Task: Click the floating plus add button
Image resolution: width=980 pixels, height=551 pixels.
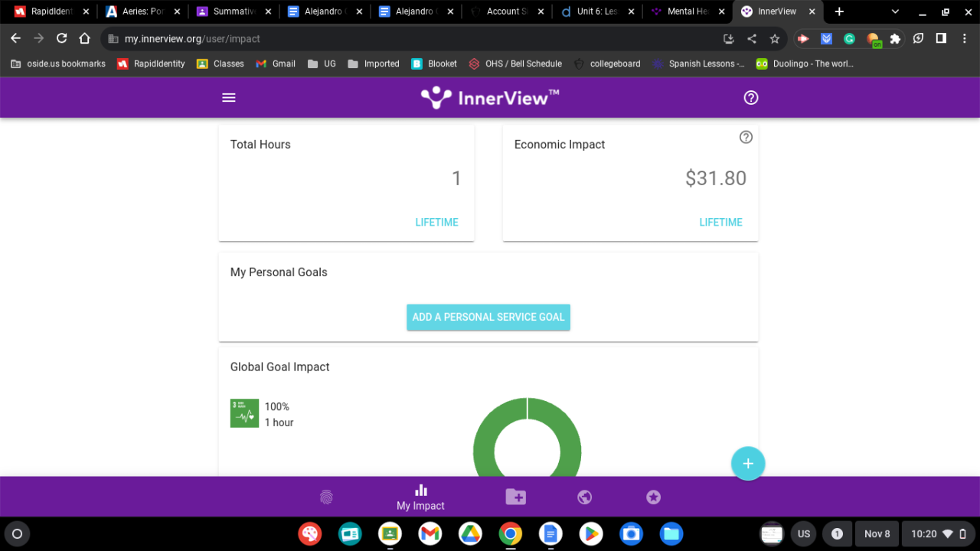Action: tap(748, 464)
